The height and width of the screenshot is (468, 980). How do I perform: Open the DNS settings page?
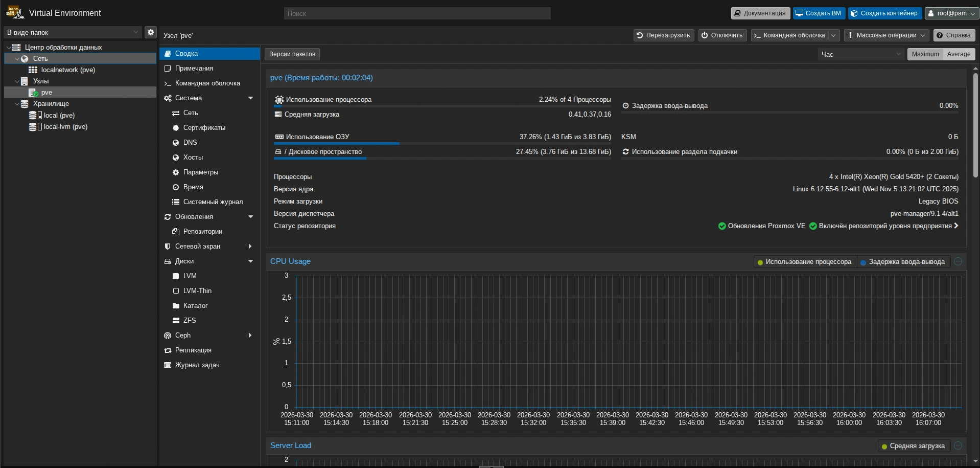click(209, 143)
